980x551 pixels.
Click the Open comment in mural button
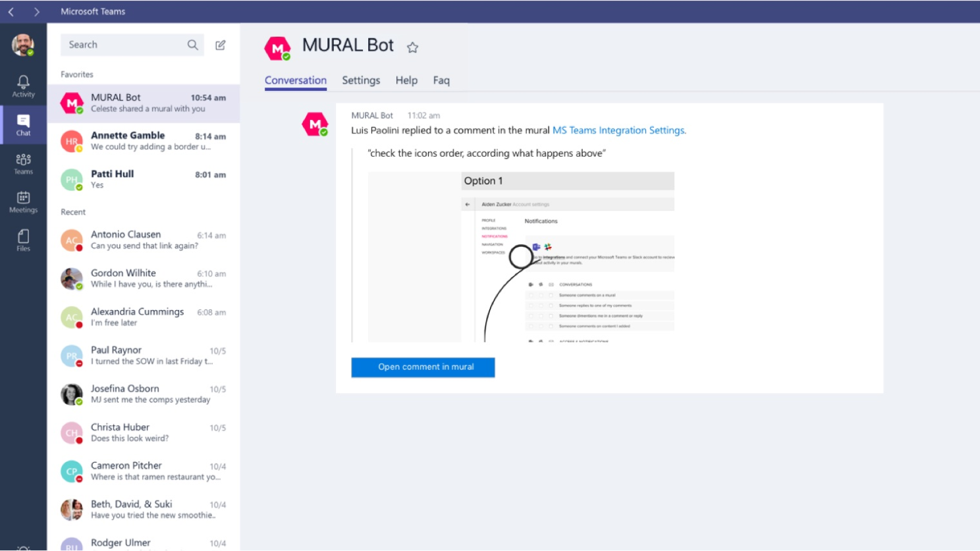(423, 367)
